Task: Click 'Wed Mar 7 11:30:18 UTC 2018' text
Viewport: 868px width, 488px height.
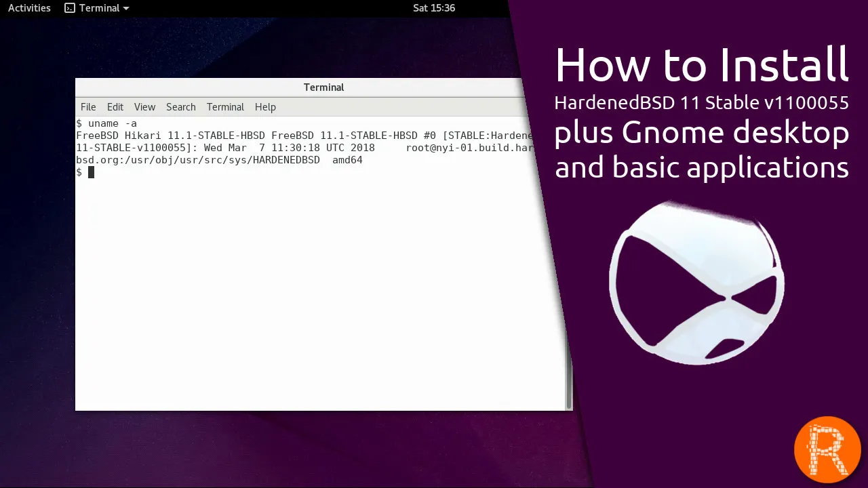Action: pyautogui.click(x=290, y=148)
